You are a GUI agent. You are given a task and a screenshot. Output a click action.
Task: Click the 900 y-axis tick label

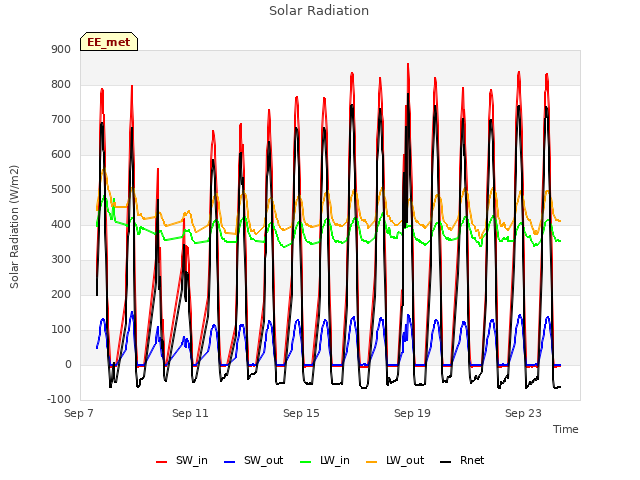click(x=61, y=49)
